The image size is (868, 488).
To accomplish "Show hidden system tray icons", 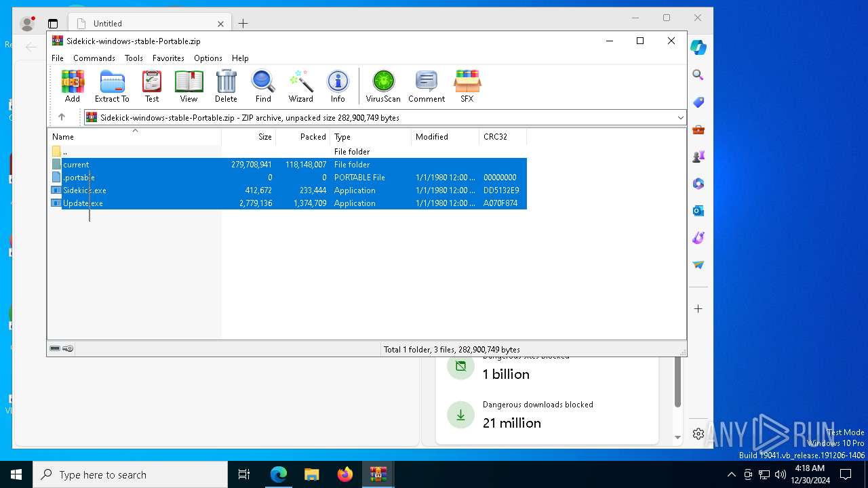I will [731, 474].
